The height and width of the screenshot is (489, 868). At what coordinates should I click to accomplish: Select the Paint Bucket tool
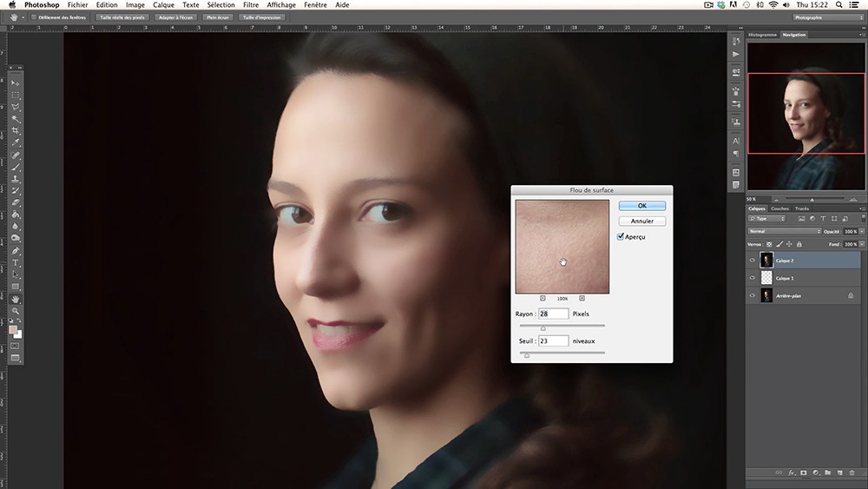click(16, 215)
